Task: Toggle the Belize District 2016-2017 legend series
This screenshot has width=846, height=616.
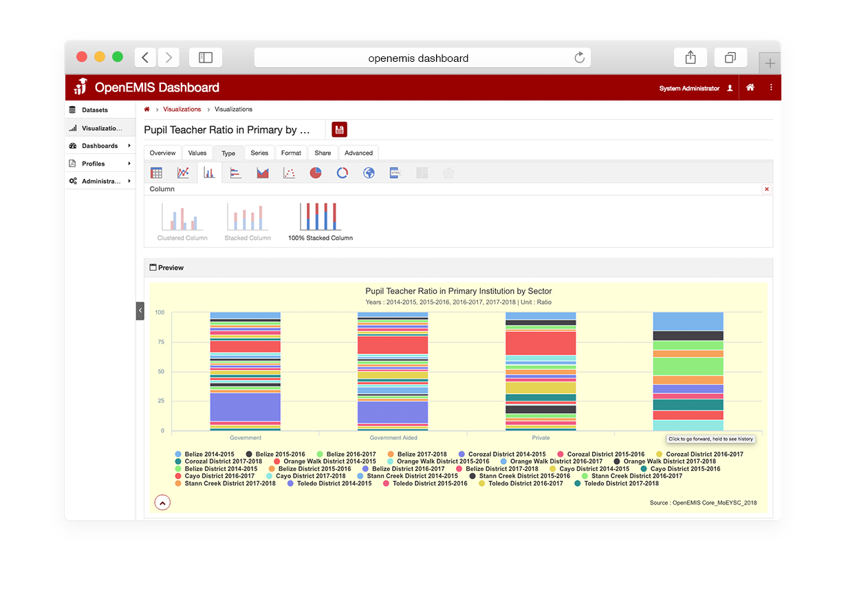Action: pos(403,469)
